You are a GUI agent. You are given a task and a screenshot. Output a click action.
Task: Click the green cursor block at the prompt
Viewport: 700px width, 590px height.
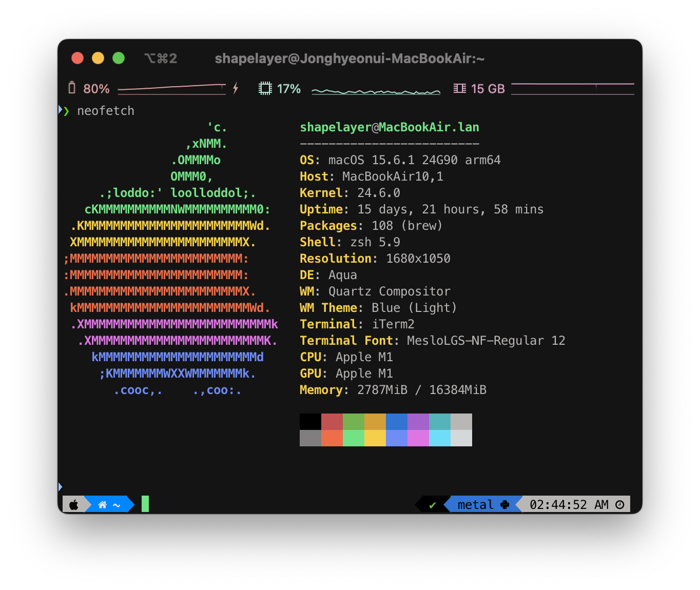tap(145, 504)
